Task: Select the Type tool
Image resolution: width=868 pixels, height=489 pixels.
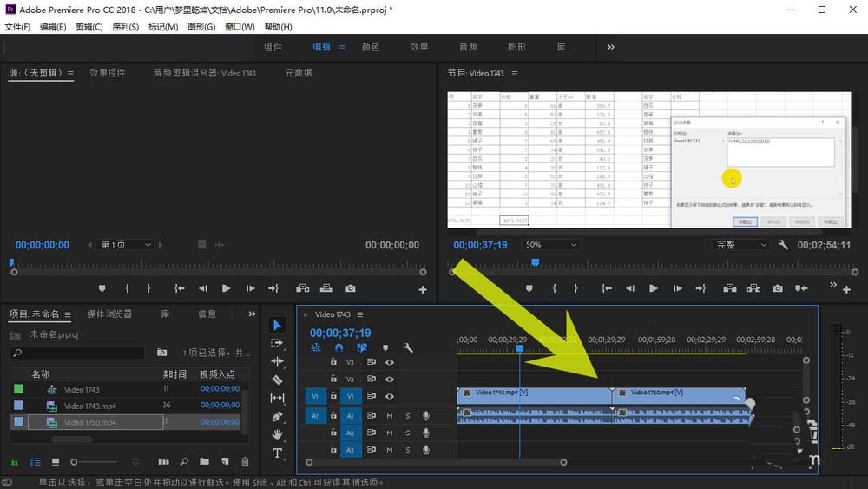Action: (x=278, y=453)
